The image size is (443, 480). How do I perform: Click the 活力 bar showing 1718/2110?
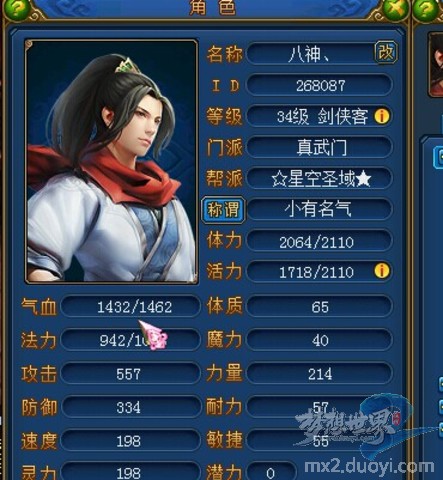coord(319,272)
